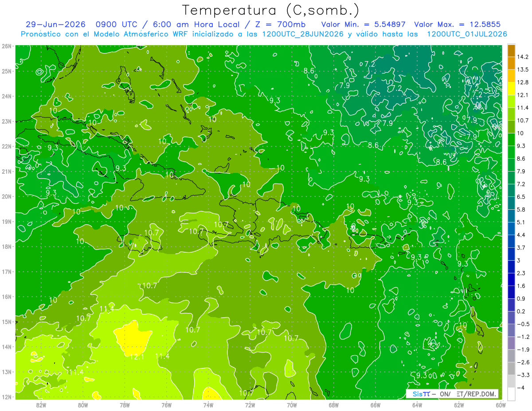Select the "6.5" color scale label

tap(521, 196)
